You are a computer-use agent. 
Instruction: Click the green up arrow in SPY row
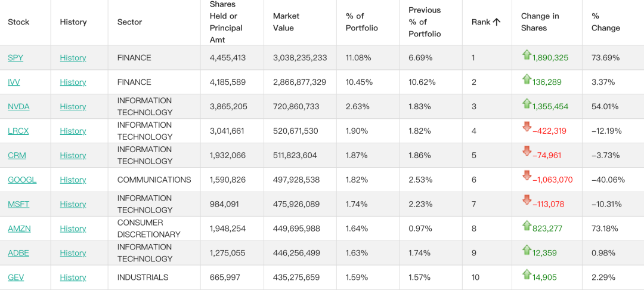(527, 55)
